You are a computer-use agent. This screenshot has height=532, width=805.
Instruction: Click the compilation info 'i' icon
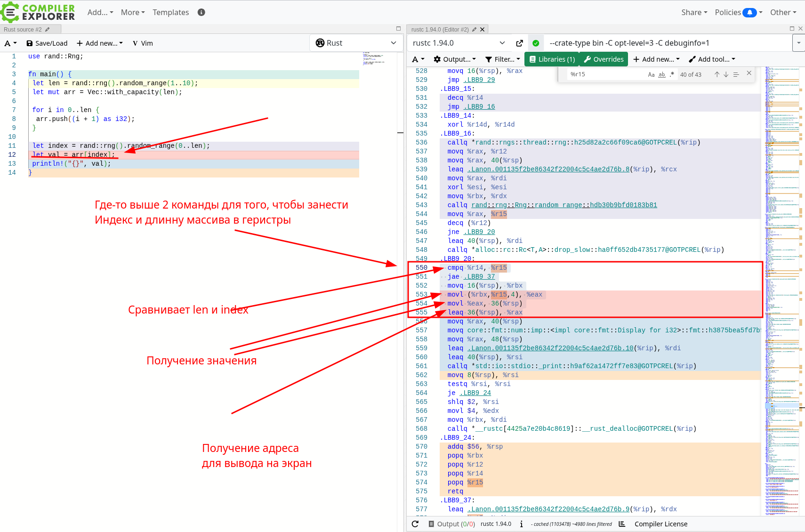521,524
